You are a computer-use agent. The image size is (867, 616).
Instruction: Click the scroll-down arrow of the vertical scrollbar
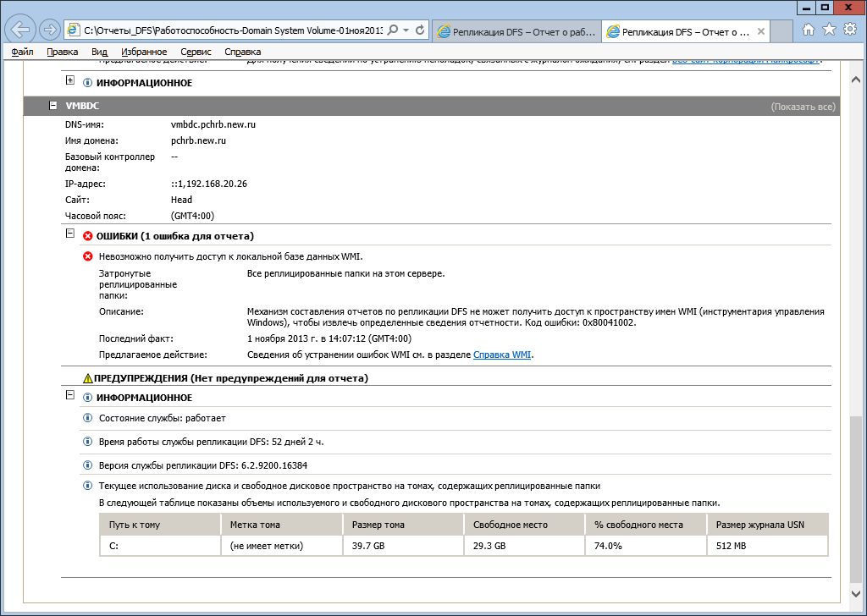pos(855,594)
